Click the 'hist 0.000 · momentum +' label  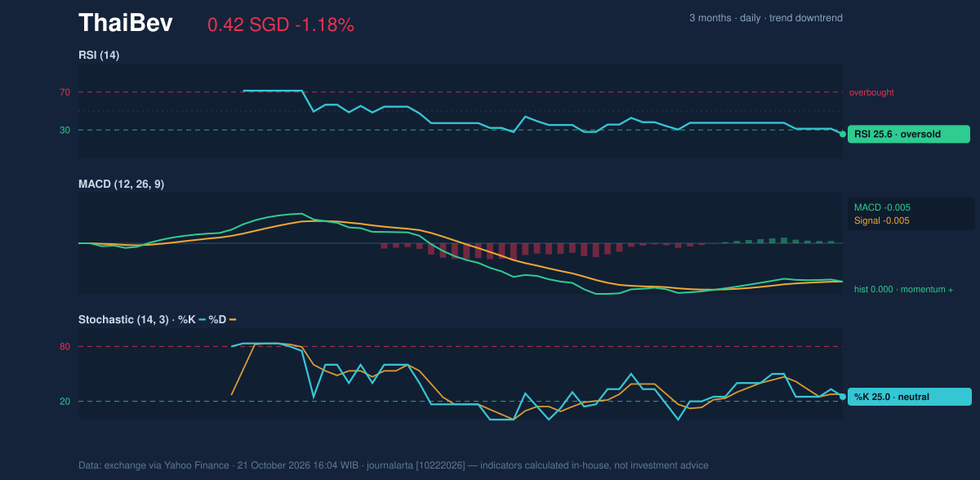point(904,289)
